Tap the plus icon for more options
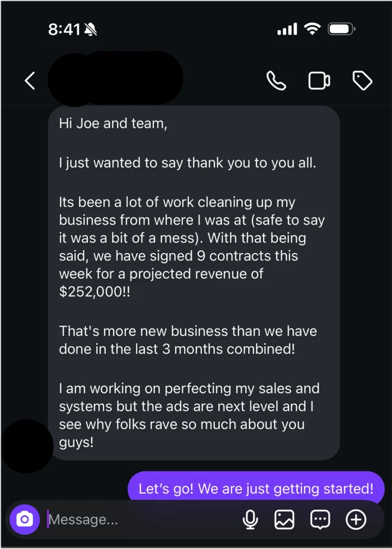Screen dimensions: 392x549 pos(356,519)
